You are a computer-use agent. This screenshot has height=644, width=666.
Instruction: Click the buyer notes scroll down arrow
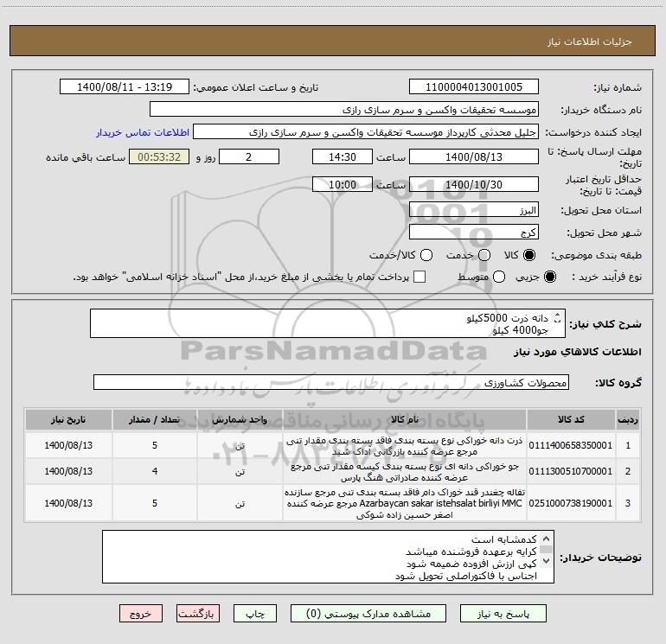coord(547,560)
